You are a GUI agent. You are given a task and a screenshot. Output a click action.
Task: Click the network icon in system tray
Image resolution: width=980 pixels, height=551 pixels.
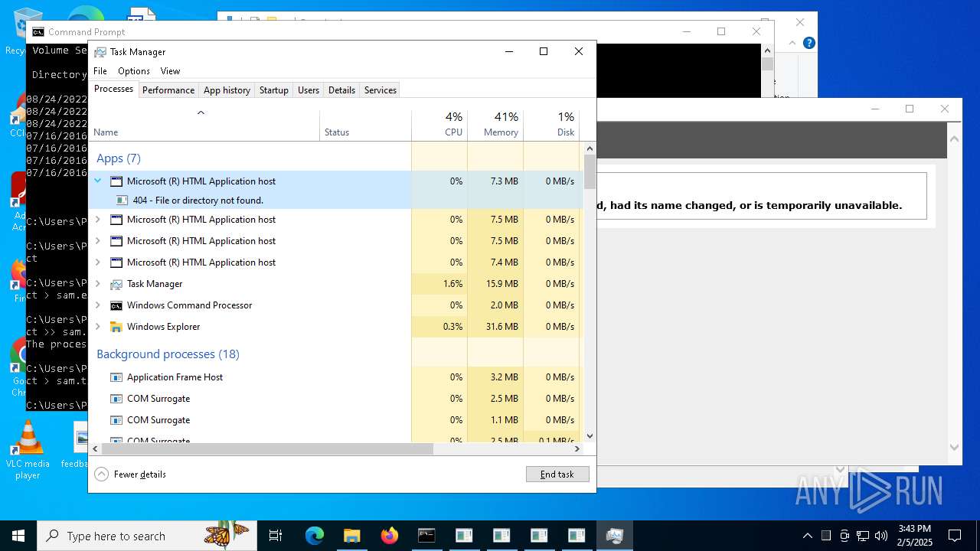pos(863,536)
